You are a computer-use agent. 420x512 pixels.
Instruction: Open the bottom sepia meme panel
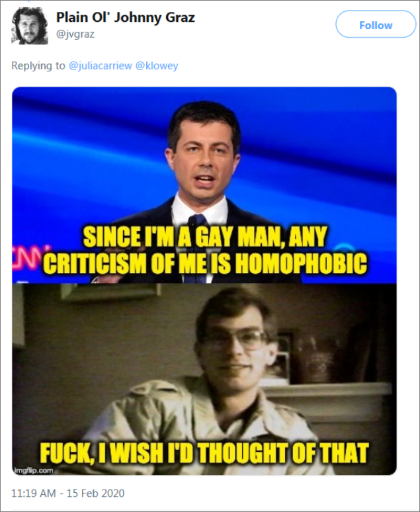pos(204,379)
